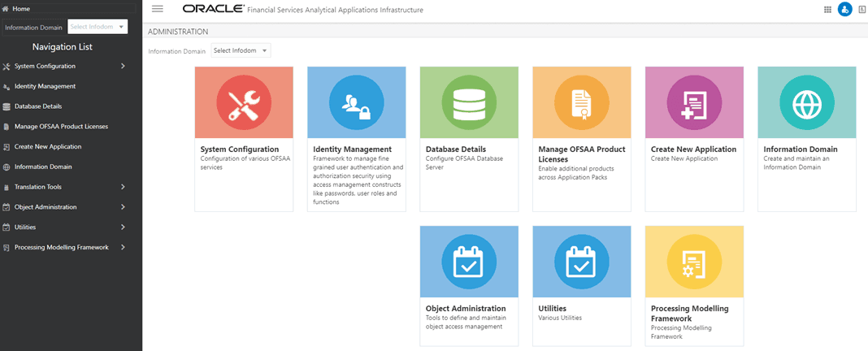This screenshot has height=351, width=868.
Task: Click the Home link in the sidebar
Action: pos(21,9)
